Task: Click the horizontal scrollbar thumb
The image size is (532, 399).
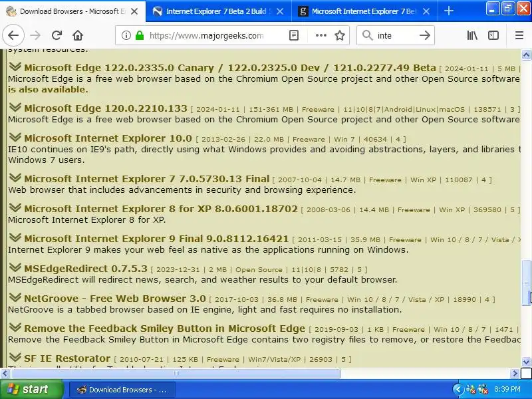Action: click(x=176, y=374)
